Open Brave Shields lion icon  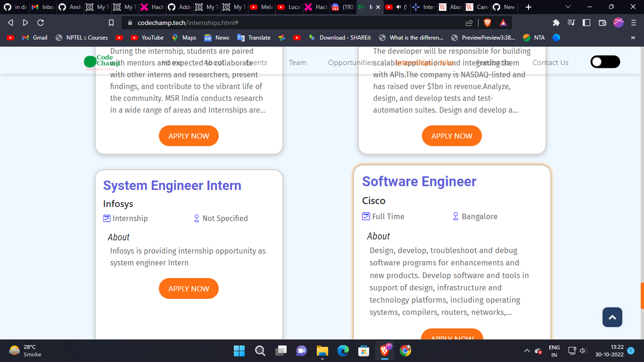(x=487, y=23)
